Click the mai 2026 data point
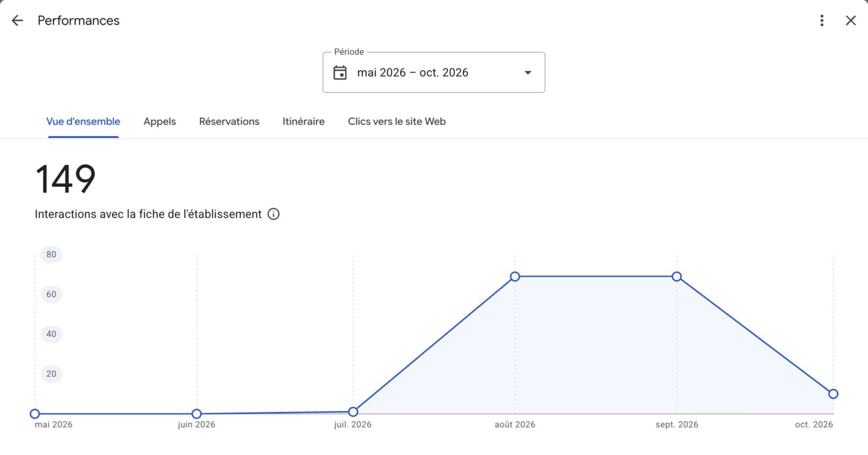868x455 pixels. pyautogui.click(x=35, y=414)
